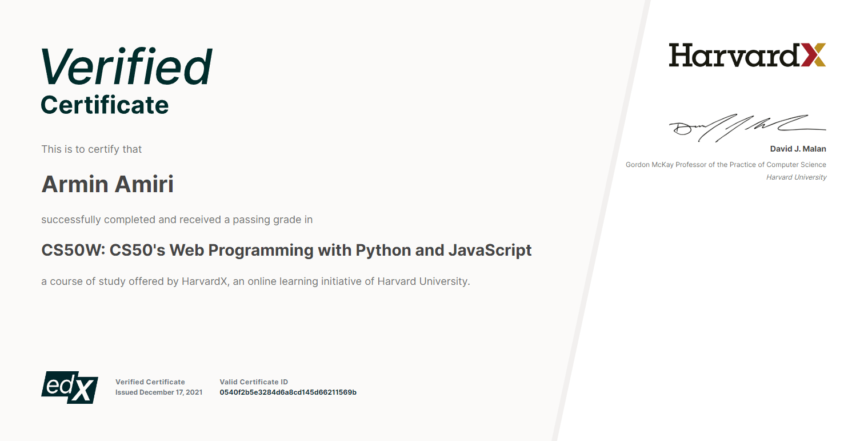Click the 'a course of study offered' sentence
Screen dimensions: 868x441
coord(255,281)
